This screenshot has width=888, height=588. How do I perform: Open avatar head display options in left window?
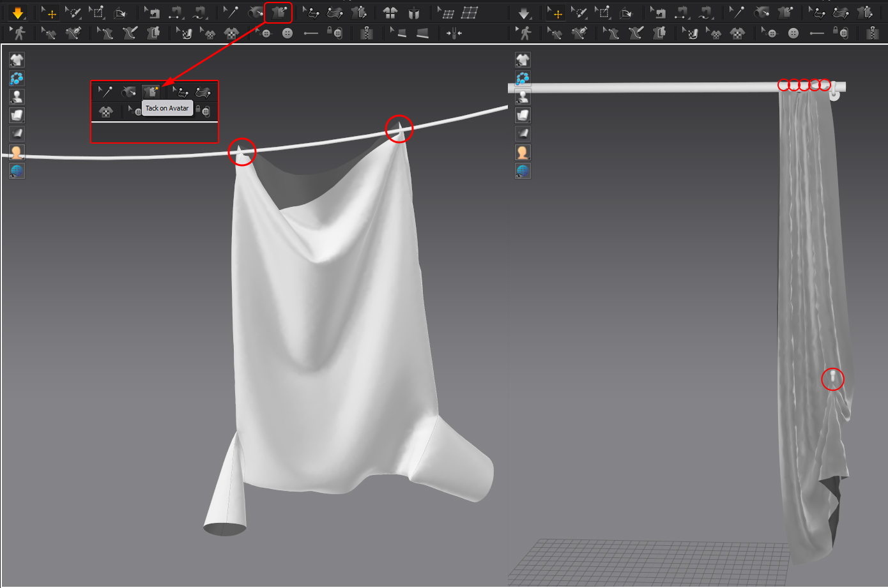[x=17, y=153]
